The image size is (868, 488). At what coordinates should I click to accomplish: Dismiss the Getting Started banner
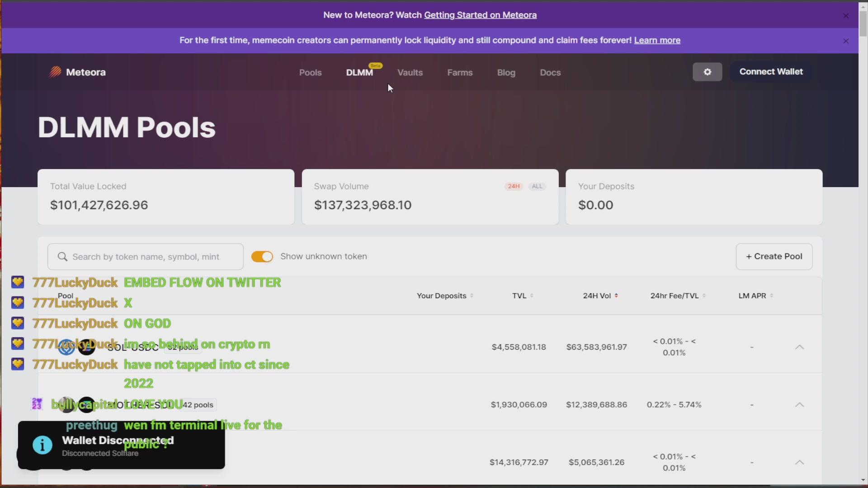pyautogui.click(x=846, y=16)
